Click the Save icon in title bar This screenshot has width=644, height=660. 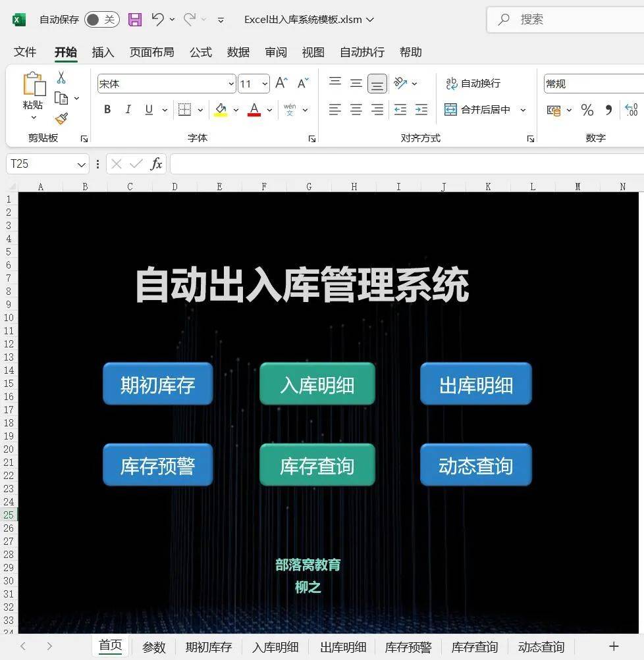point(135,19)
